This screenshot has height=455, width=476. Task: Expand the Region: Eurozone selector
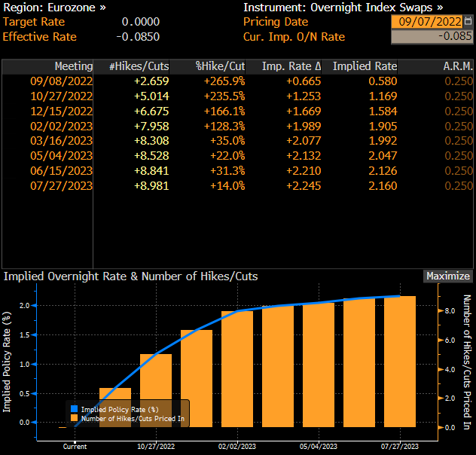(x=55, y=8)
